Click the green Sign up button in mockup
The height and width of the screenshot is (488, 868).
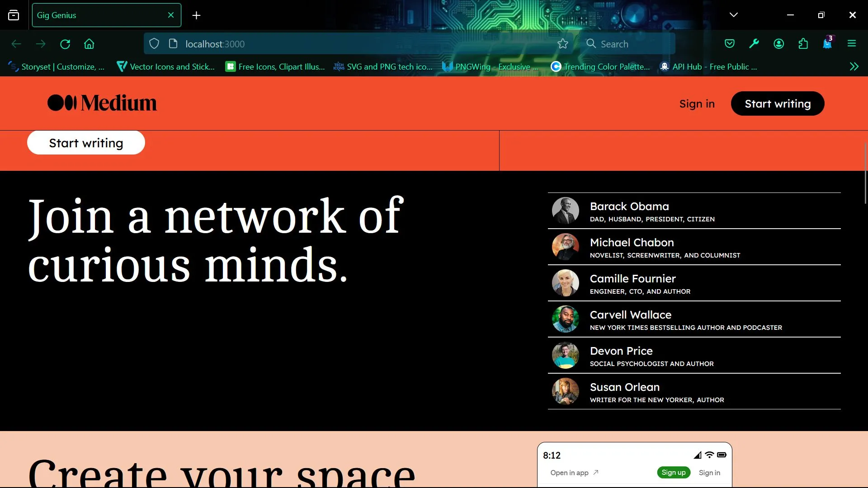(674, 473)
